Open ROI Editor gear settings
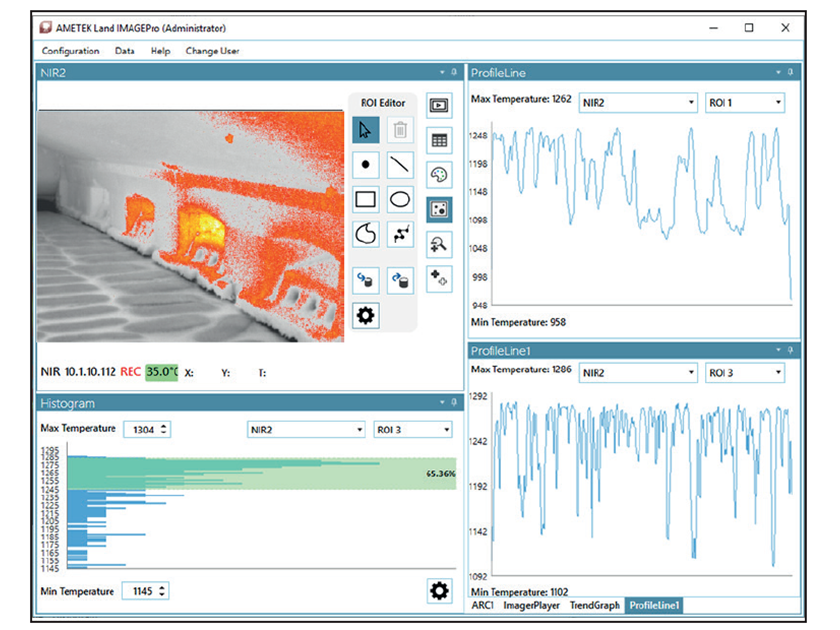 coord(366,316)
